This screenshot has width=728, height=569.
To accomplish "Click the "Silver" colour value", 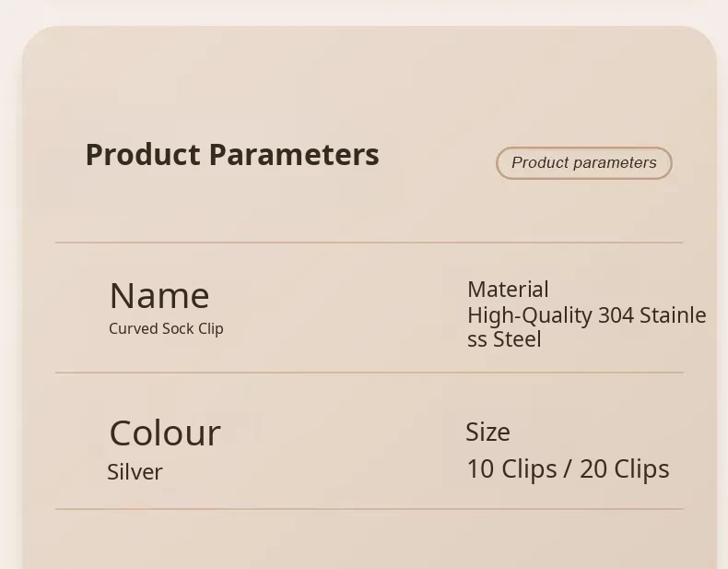I will 135,472.
